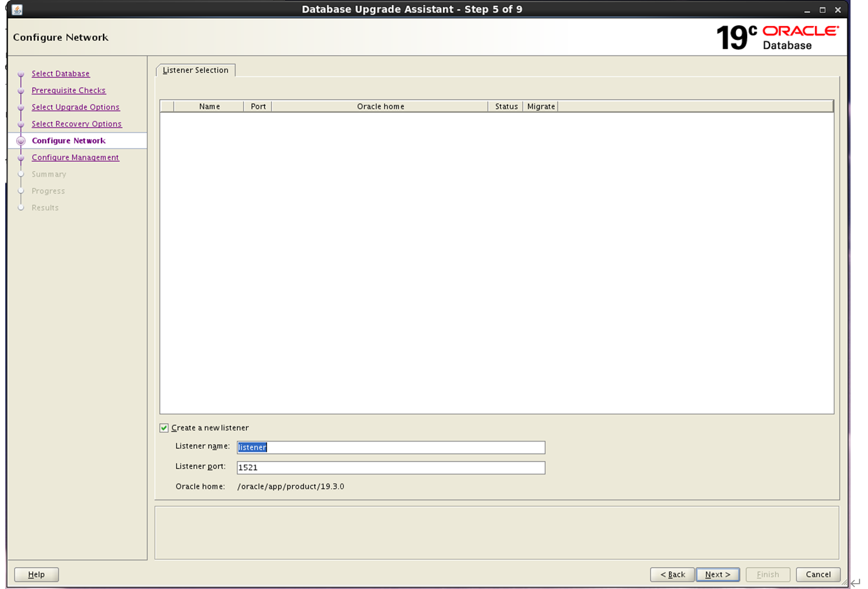
Task: Open the Select Database step link
Action: point(61,74)
